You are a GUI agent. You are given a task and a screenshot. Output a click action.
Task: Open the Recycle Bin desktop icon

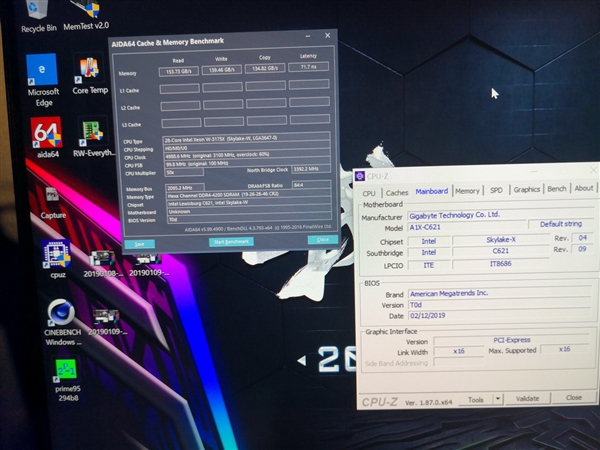click(38, 16)
